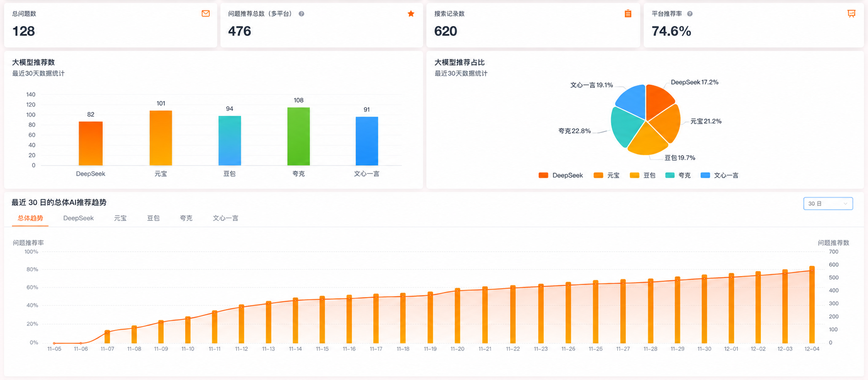Toggle DeepSeek legend item in pie chart

click(x=561, y=175)
